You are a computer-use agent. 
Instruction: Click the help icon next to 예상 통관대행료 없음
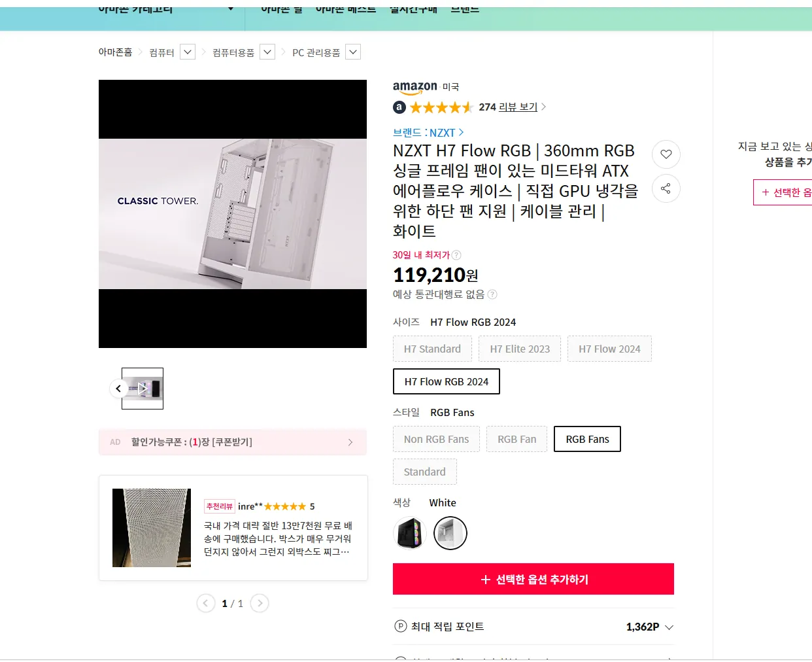(x=492, y=294)
